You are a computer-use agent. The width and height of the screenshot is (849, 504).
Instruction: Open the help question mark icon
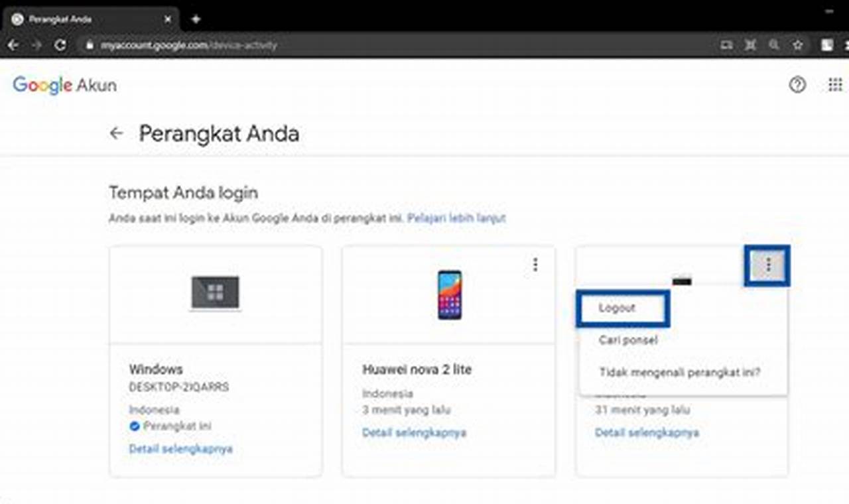click(x=797, y=85)
